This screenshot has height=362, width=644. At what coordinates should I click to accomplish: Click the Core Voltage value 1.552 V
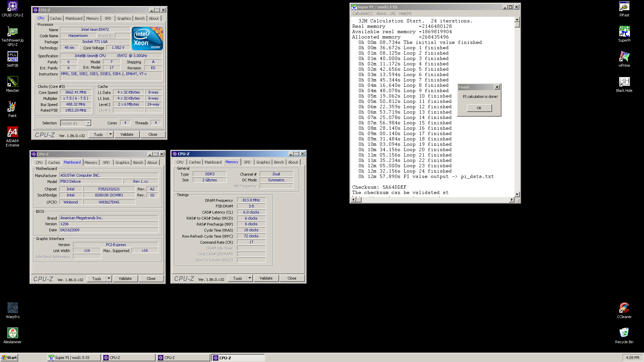click(x=118, y=48)
